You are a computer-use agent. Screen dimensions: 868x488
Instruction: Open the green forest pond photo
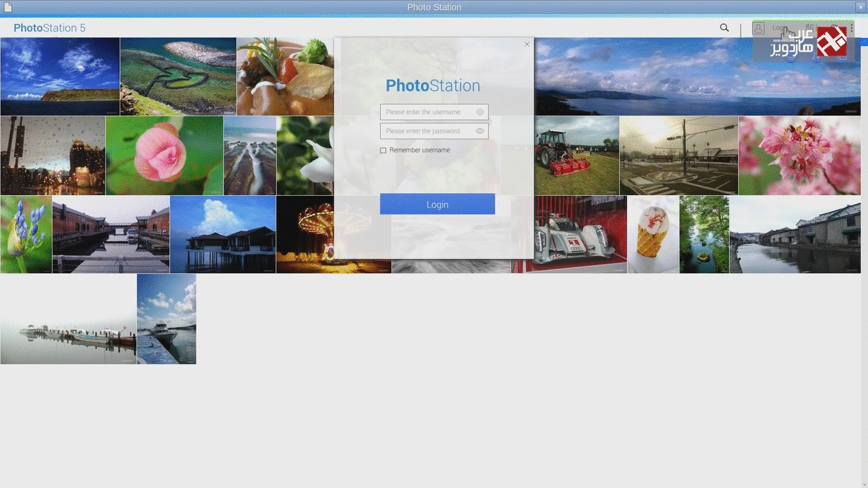coord(704,234)
